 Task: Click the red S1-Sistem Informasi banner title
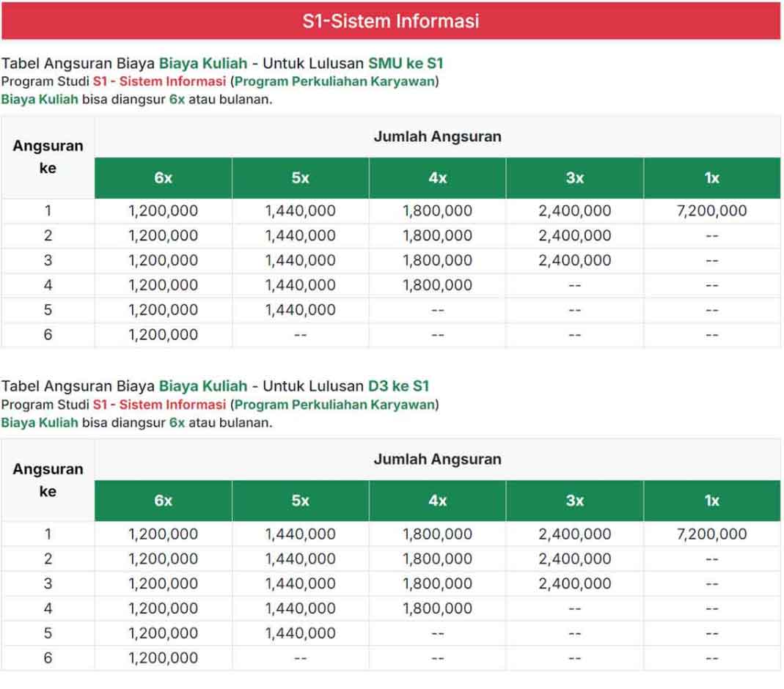(x=390, y=21)
